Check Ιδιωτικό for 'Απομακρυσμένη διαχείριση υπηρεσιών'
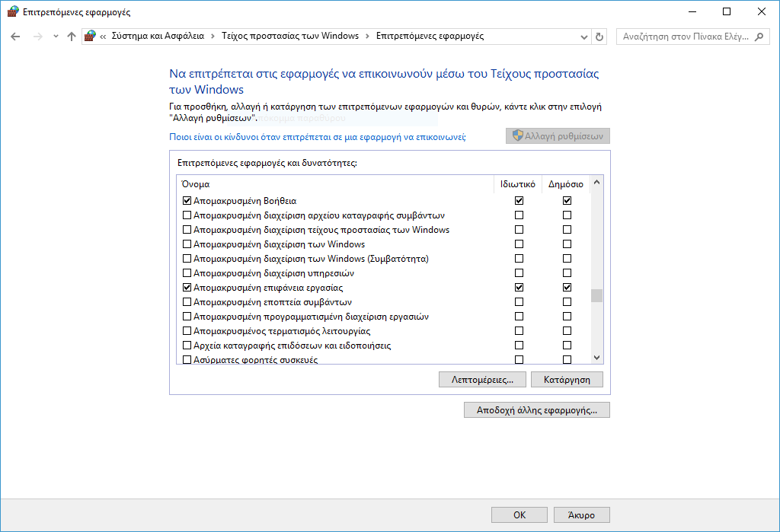Image resolution: width=780 pixels, height=532 pixels. [x=519, y=273]
